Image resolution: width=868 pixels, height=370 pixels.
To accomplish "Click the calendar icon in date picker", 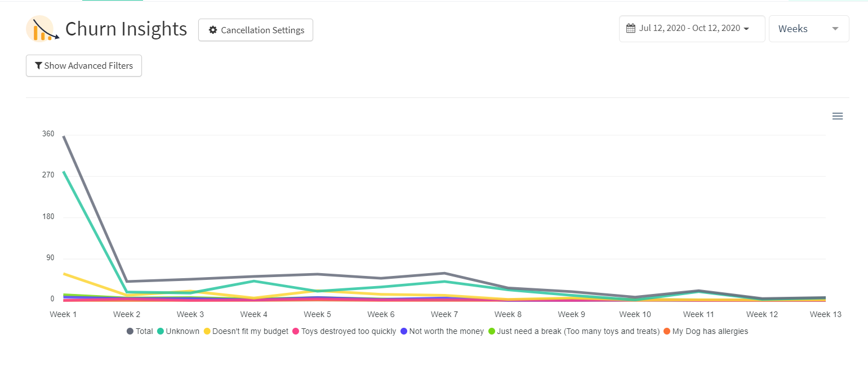I will pos(631,28).
